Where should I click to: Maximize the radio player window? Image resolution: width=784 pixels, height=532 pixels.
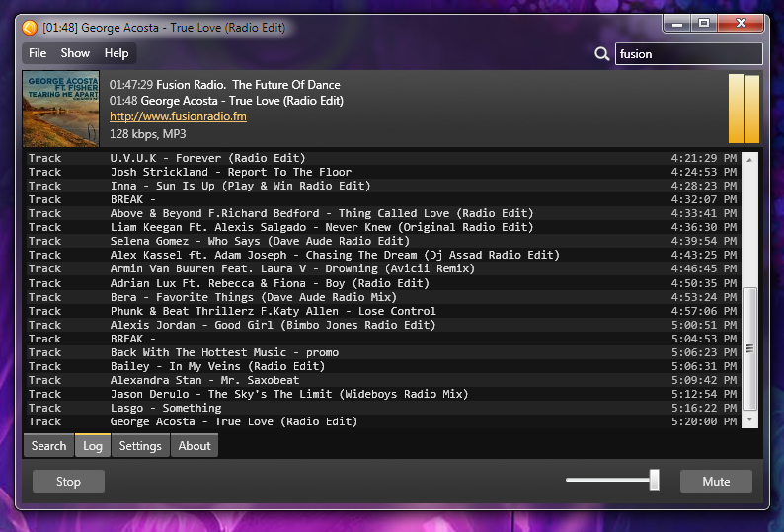tap(704, 24)
